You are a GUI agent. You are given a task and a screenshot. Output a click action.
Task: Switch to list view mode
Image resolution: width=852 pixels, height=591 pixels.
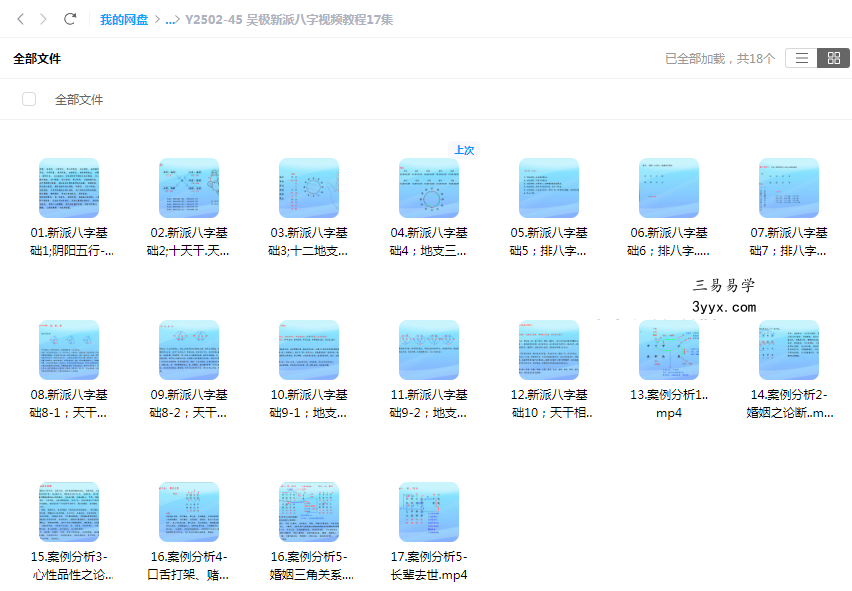pyautogui.click(x=801, y=58)
